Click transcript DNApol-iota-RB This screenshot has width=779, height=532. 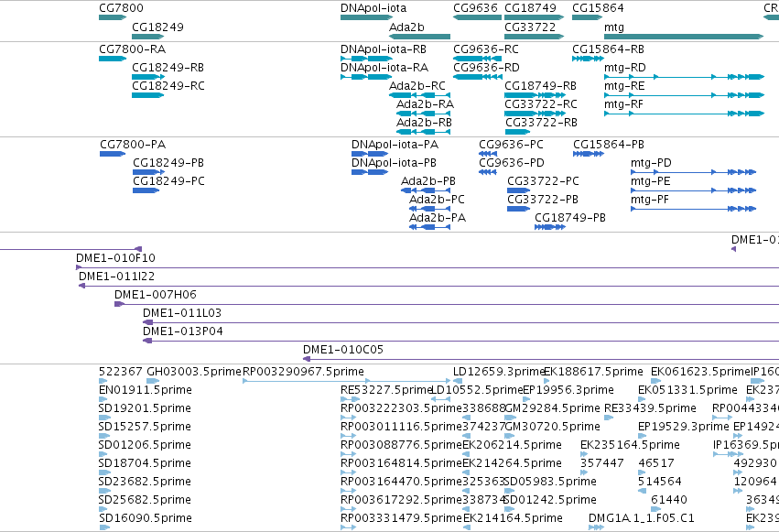pyautogui.click(x=367, y=59)
